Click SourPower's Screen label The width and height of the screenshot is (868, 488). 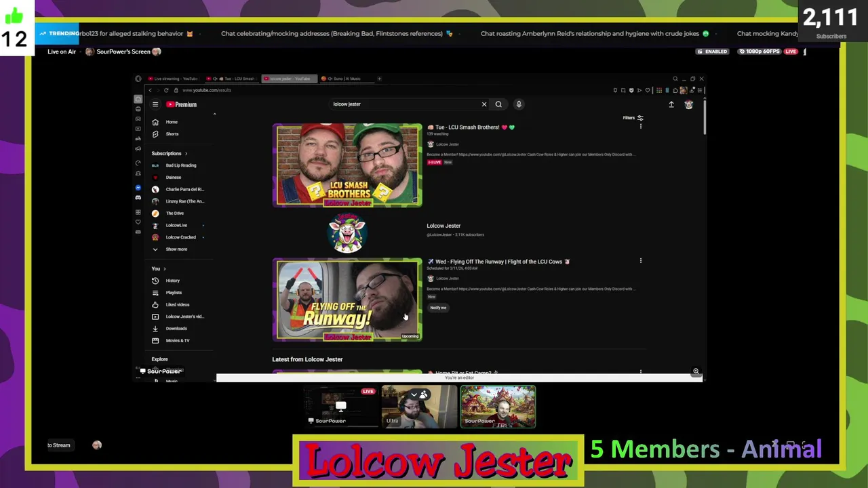[x=123, y=52]
